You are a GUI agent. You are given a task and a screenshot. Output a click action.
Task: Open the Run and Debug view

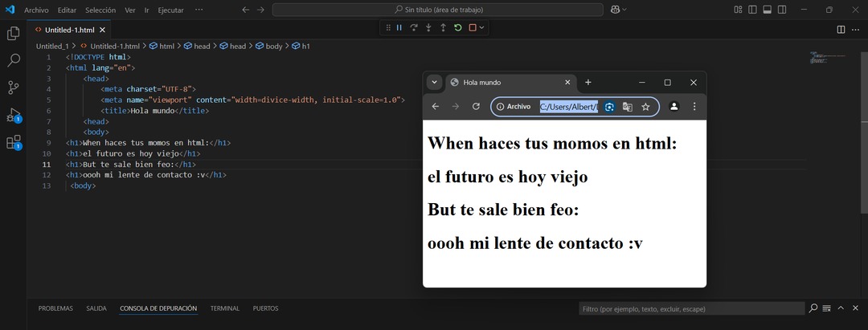[14, 115]
